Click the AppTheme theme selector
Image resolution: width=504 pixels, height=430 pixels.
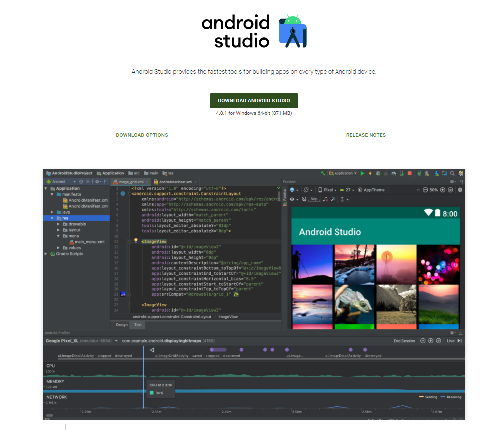[x=371, y=190]
